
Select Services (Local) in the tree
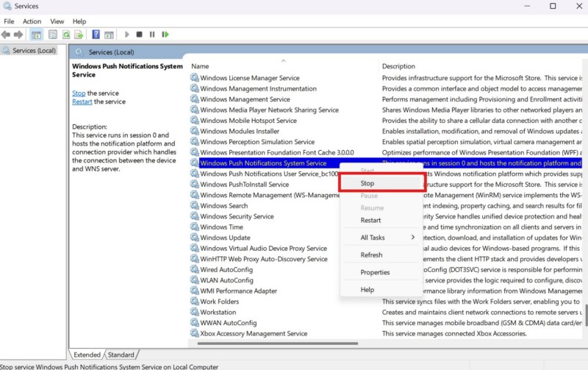coord(34,51)
